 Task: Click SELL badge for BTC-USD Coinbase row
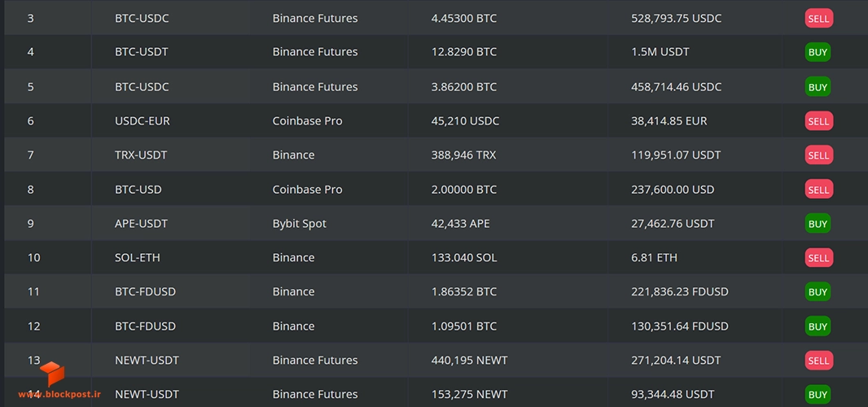coord(818,190)
